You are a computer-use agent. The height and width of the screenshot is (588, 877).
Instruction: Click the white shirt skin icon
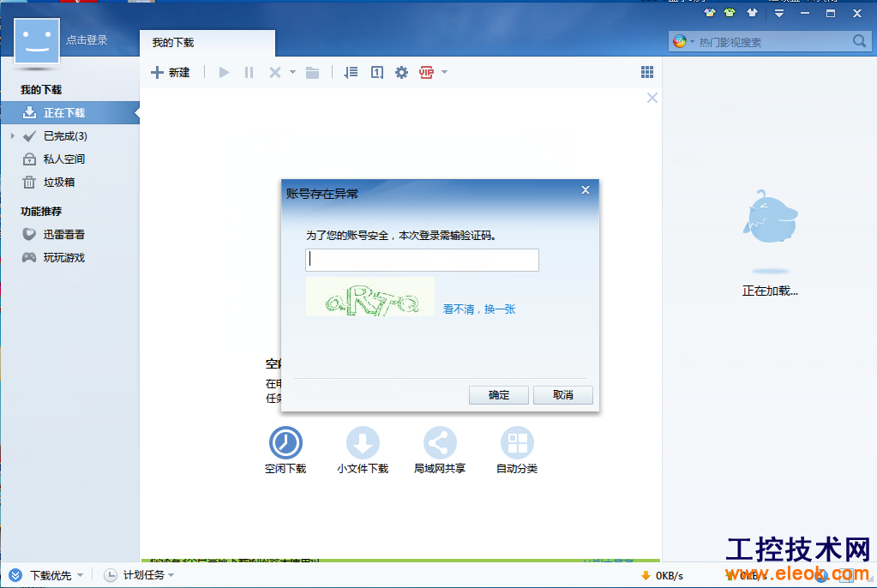pyautogui.click(x=753, y=12)
